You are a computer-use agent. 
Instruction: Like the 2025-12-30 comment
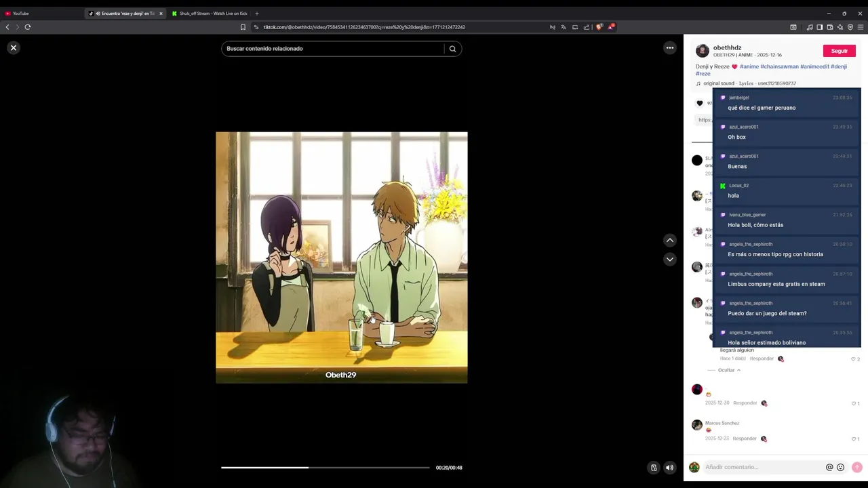click(x=854, y=403)
